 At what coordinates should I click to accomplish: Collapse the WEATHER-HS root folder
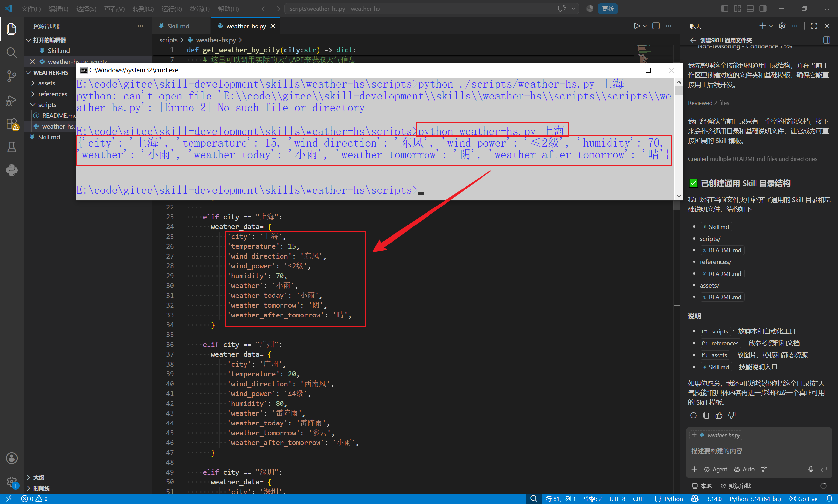28,73
